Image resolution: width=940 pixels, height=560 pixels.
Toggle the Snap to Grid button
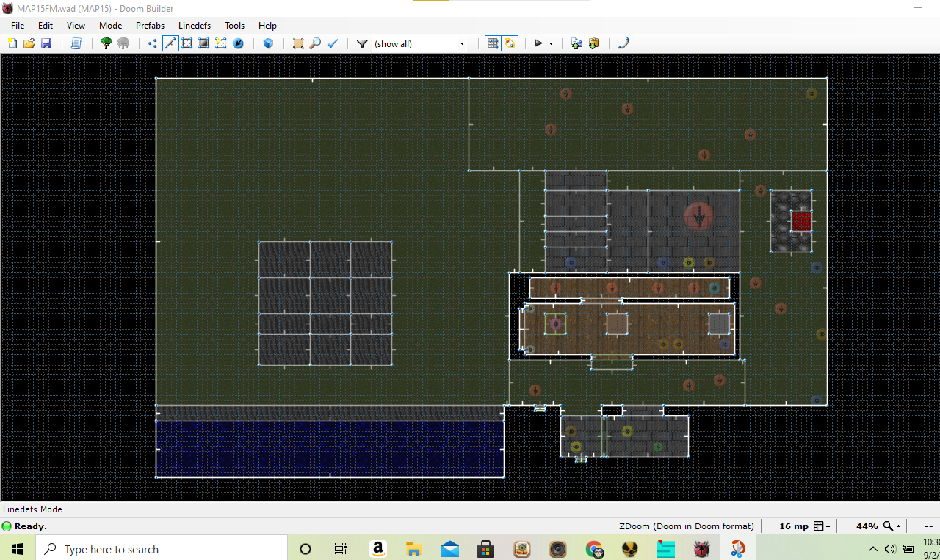point(493,43)
